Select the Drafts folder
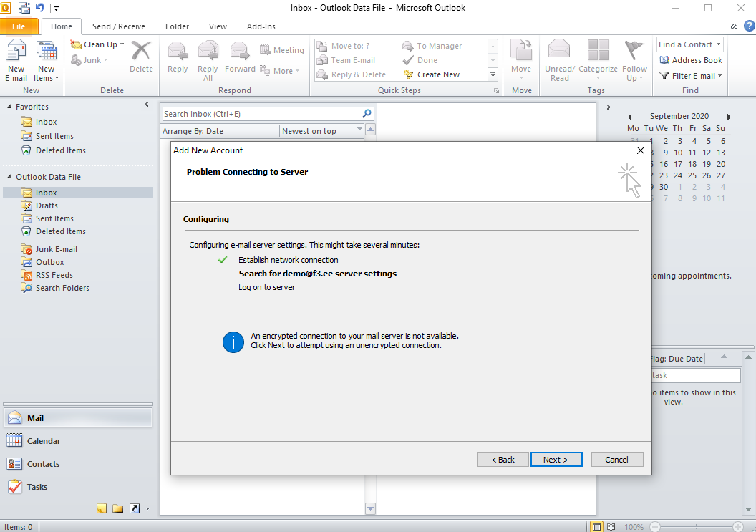 [x=47, y=205]
